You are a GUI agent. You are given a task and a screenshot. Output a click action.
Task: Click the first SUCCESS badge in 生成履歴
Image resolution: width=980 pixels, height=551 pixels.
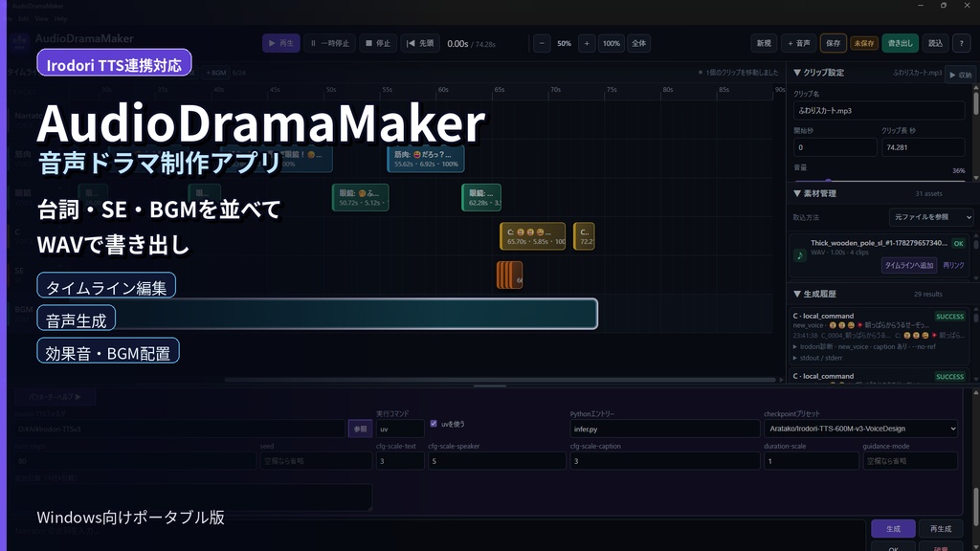pyautogui.click(x=949, y=317)
